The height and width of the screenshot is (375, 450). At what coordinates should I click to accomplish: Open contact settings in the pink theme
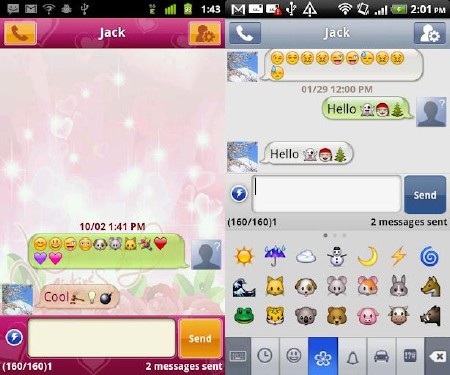(205, 33)
